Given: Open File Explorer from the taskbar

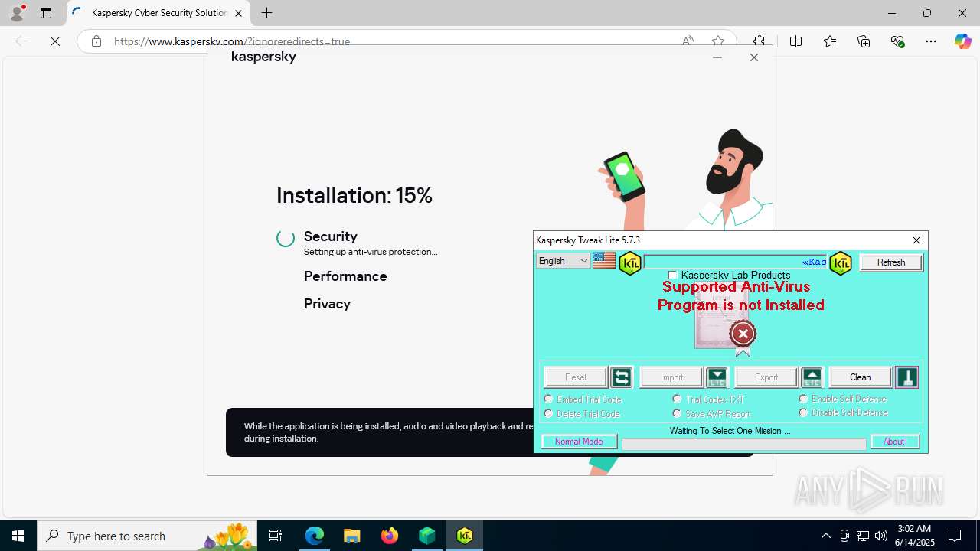Looking at the screenshot, I should coord(352,536).
